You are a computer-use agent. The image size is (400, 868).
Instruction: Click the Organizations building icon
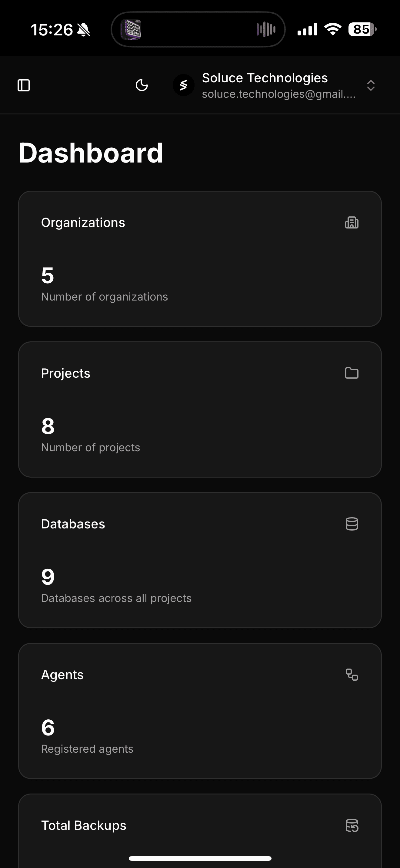[352, 223]
